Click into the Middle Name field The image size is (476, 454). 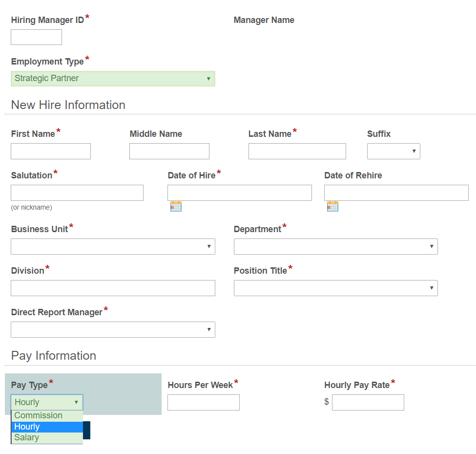[x=169, y=151]
